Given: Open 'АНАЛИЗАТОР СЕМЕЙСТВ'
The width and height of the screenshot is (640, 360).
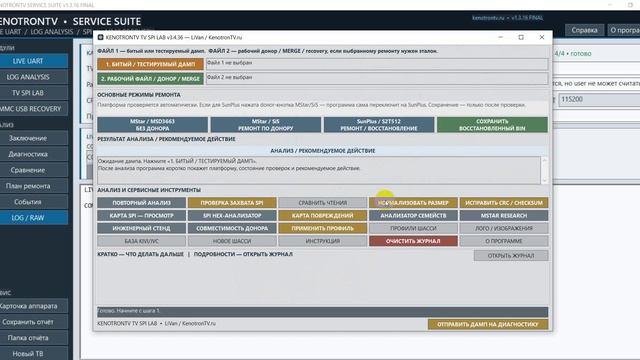Looking at the screenshot, I should [x=413, y=215].
